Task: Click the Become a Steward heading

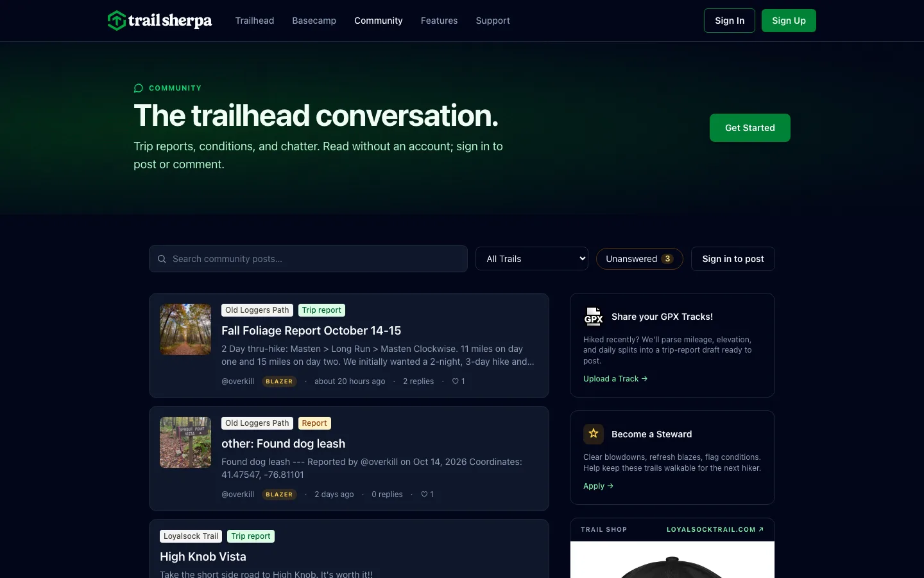Action: (x=652, y=434)
